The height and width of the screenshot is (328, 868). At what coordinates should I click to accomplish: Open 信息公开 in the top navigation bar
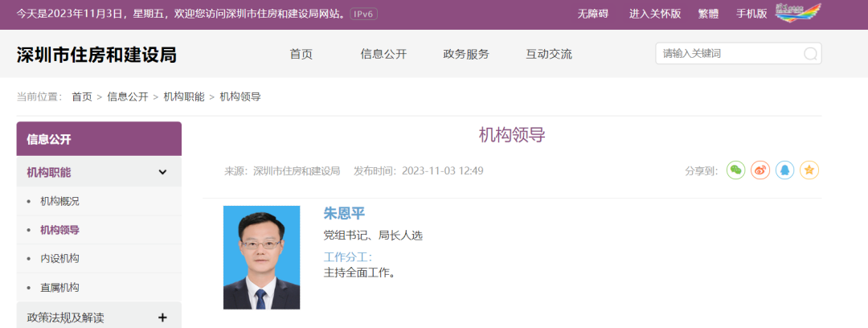point(383,55)
